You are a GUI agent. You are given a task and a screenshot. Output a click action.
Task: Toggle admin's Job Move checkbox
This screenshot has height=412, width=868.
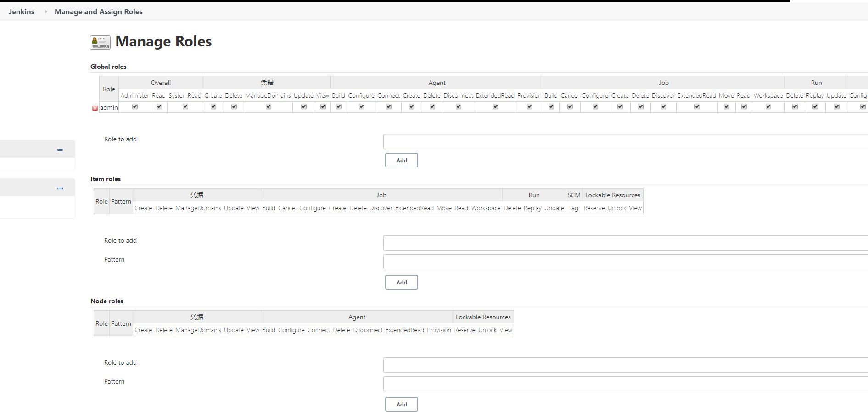(727, 106)
